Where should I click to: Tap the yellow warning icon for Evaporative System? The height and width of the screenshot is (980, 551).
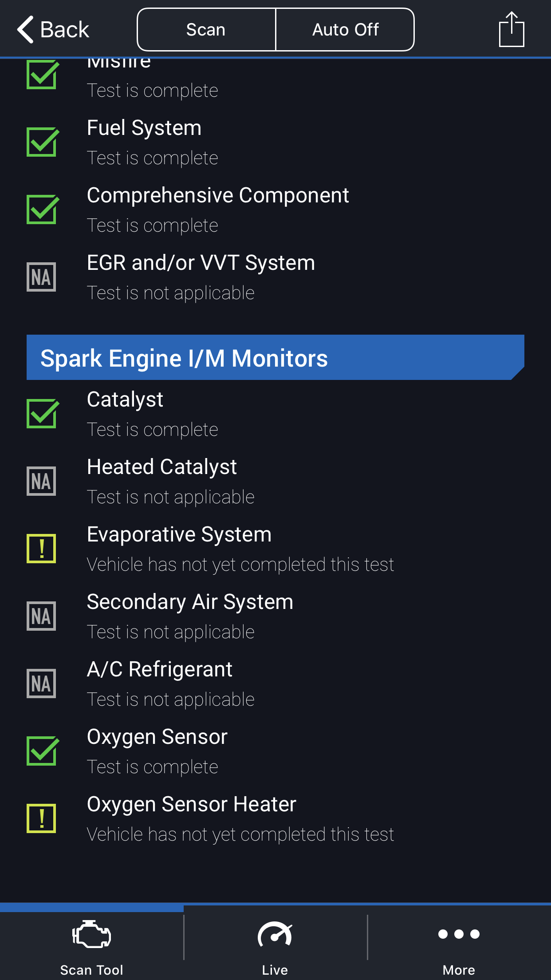(x=41, y=549)
